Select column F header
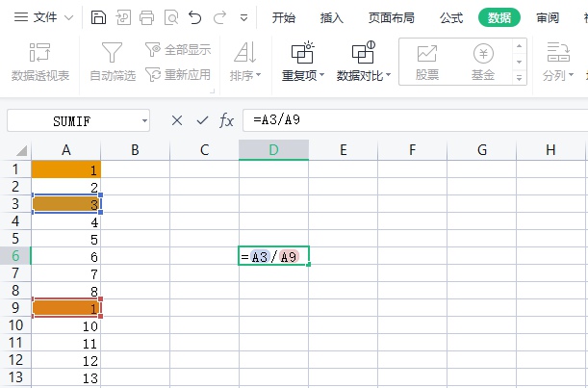The image size is (588, 388). (x=413, y=150)
